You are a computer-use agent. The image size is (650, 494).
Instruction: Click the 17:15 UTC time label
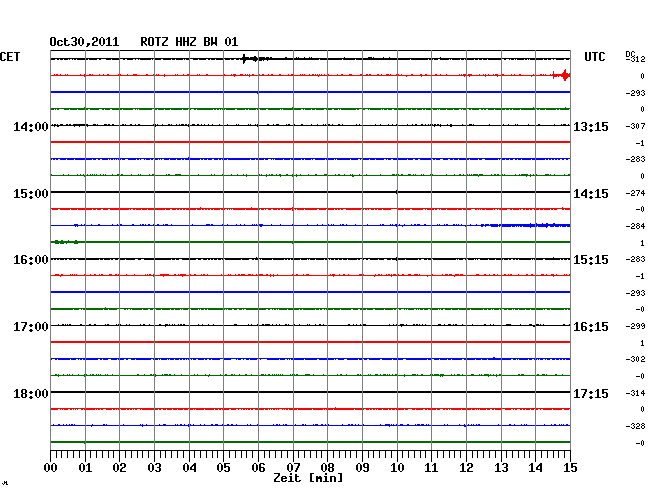591,393
